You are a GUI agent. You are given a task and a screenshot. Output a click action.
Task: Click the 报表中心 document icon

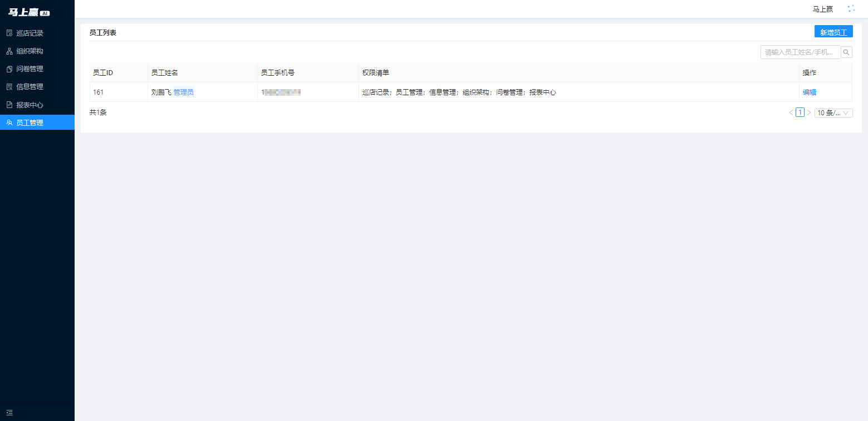(9, 105)
